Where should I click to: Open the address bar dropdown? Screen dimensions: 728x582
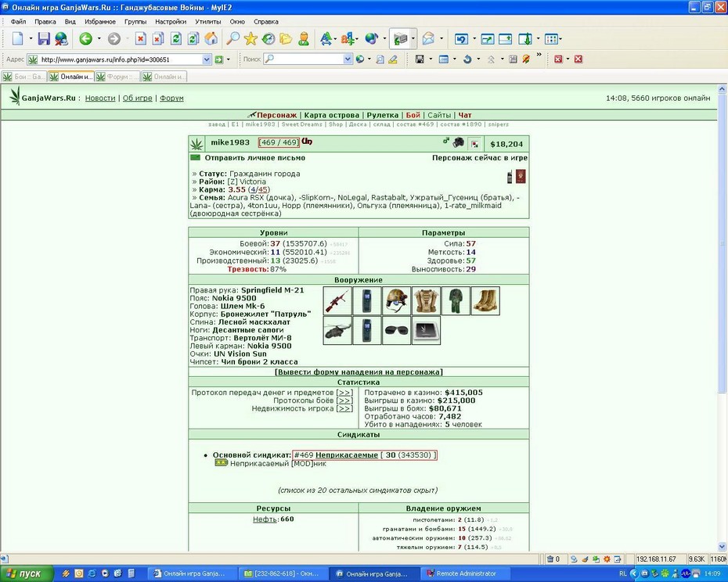[x=207, y=59]
